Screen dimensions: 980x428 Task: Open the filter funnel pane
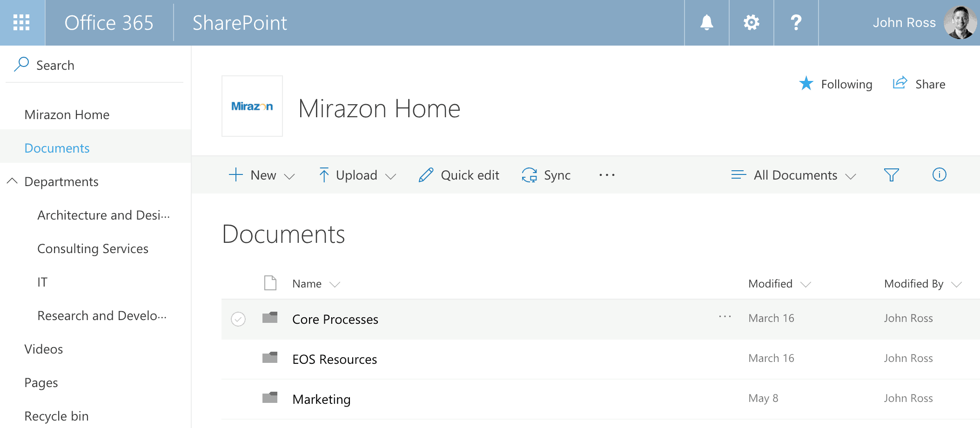point(891,175)
